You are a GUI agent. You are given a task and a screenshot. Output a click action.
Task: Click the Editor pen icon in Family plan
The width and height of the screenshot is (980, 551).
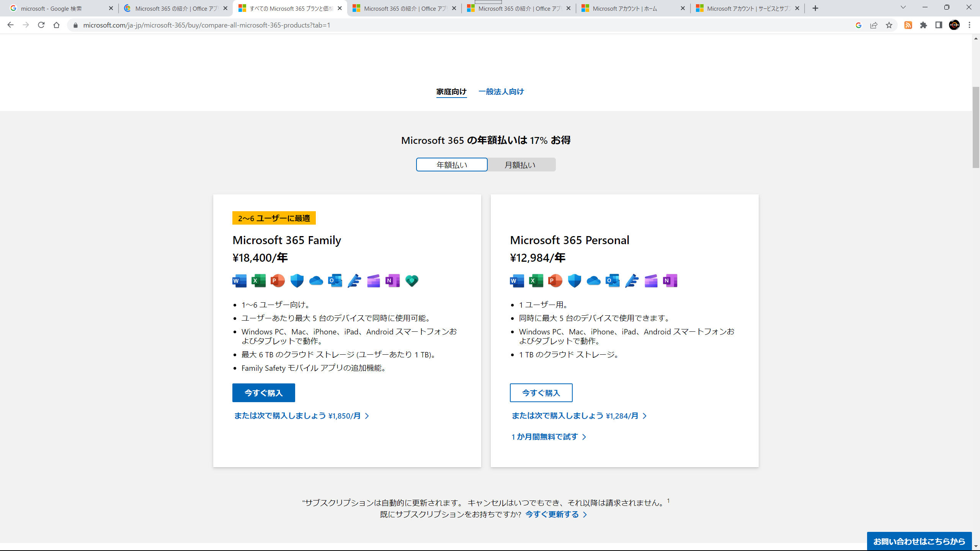pyautogui.click(x=354, y=281)
